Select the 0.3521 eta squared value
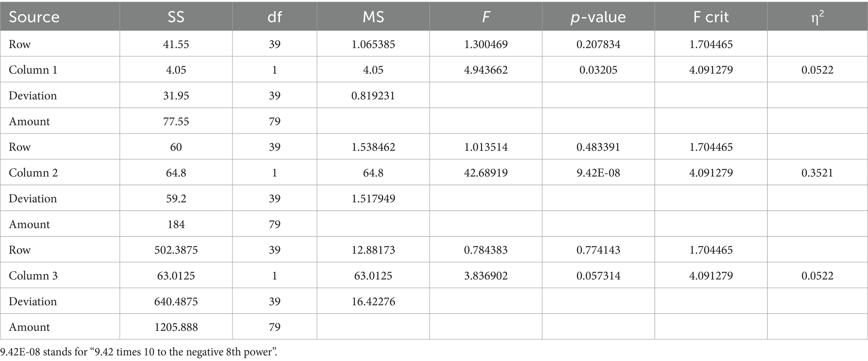Image resolution: width=868 pixels, height=361 pixels. click(817, 173)
